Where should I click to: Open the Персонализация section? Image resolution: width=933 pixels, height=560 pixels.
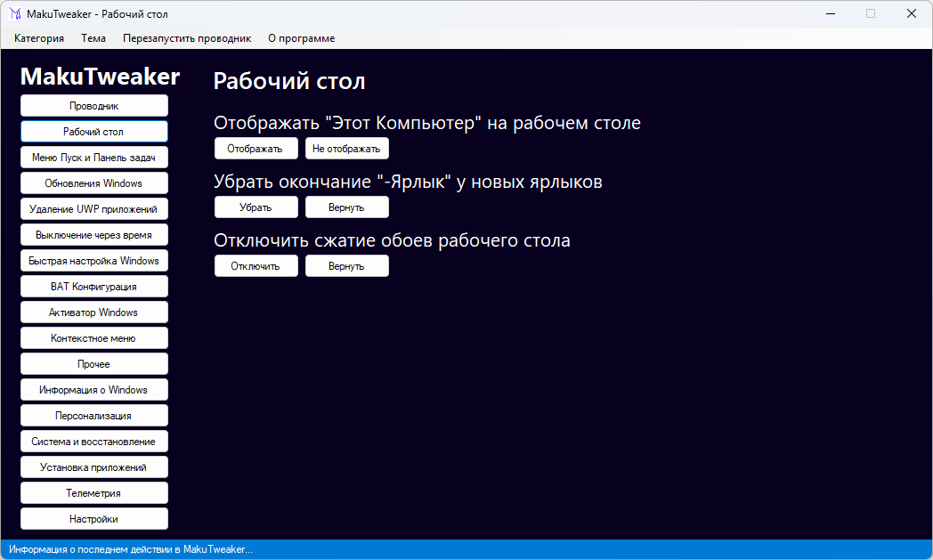point(94,416)
